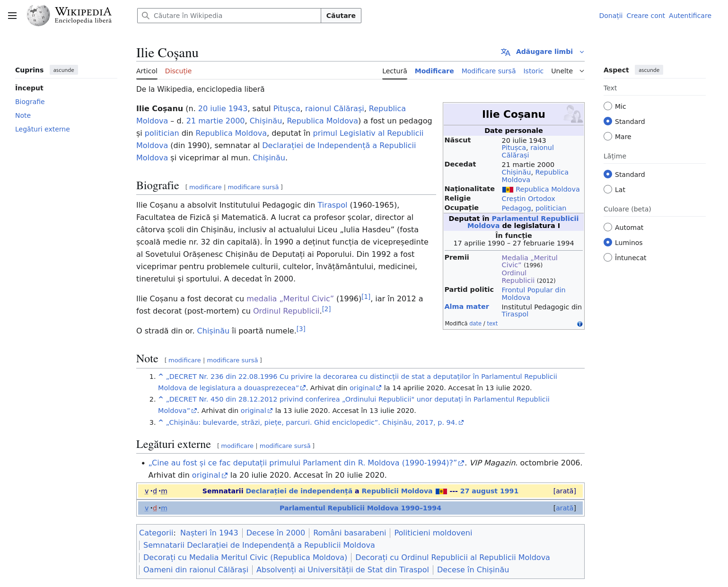Screen dimensions: 728x587
Task: Click modificare next to Biografie heading
Action: 205,187
